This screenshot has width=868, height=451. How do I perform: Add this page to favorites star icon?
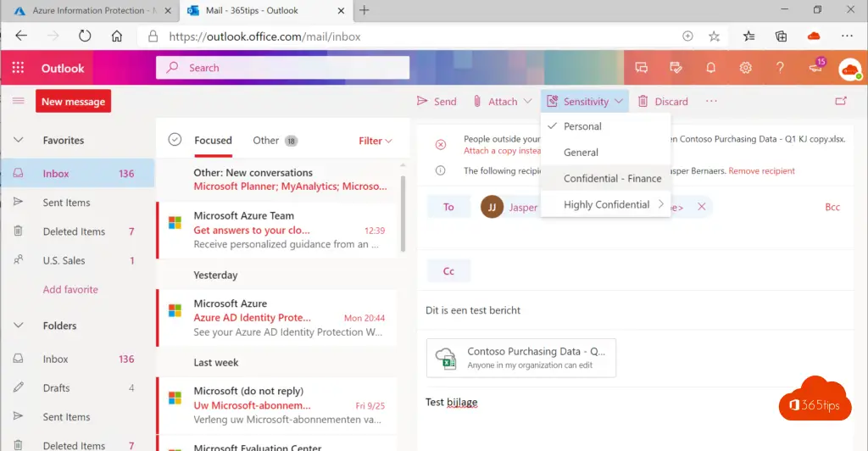pos(714,36)
